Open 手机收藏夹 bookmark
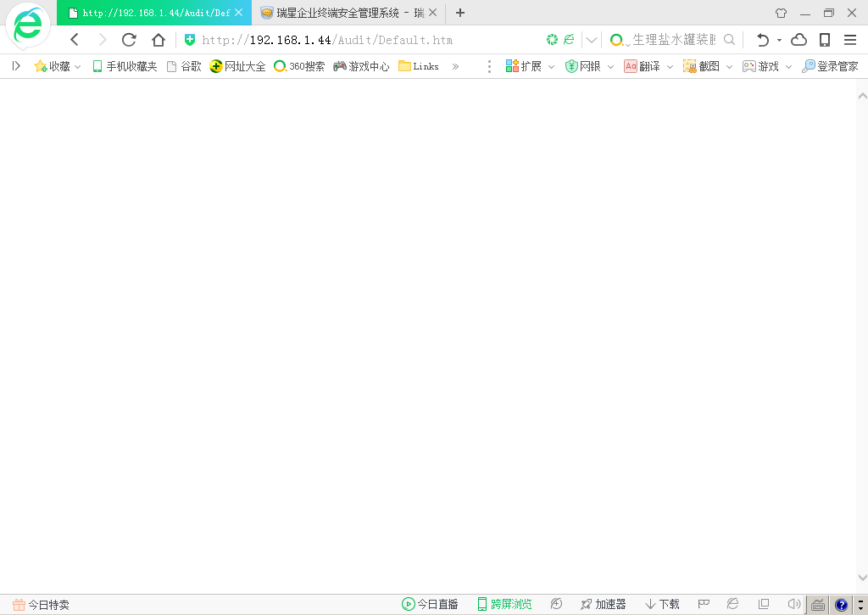Image resolution: width=868 pixels, height=615 pixels. [x=125, y=66]
